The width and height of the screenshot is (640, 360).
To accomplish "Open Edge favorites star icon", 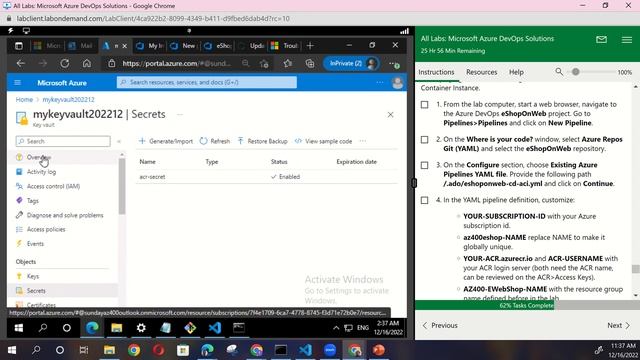I will [288, 64].
